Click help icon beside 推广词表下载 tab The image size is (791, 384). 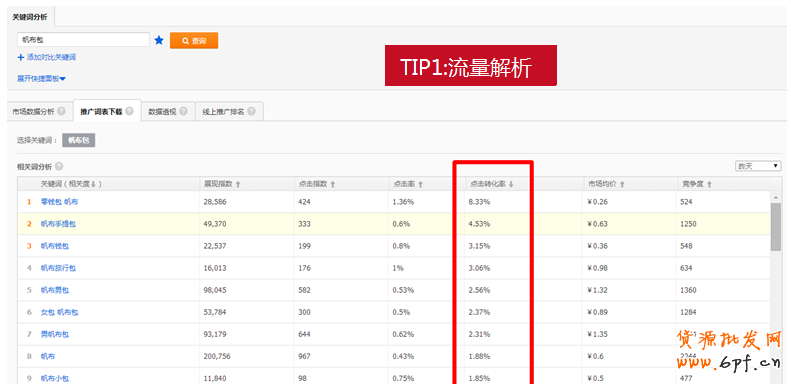(x=130, y=111)
